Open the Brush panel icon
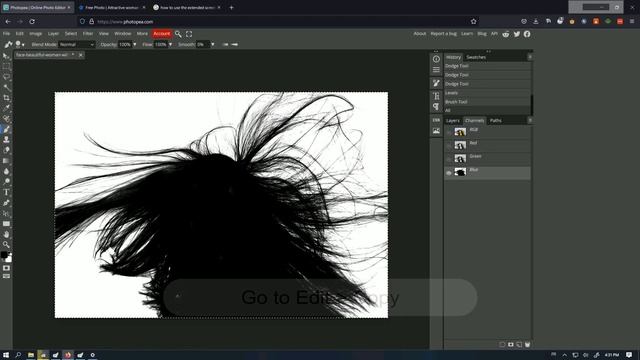The width and height of the screenshot is (640, 360). [x=436, y=83]
